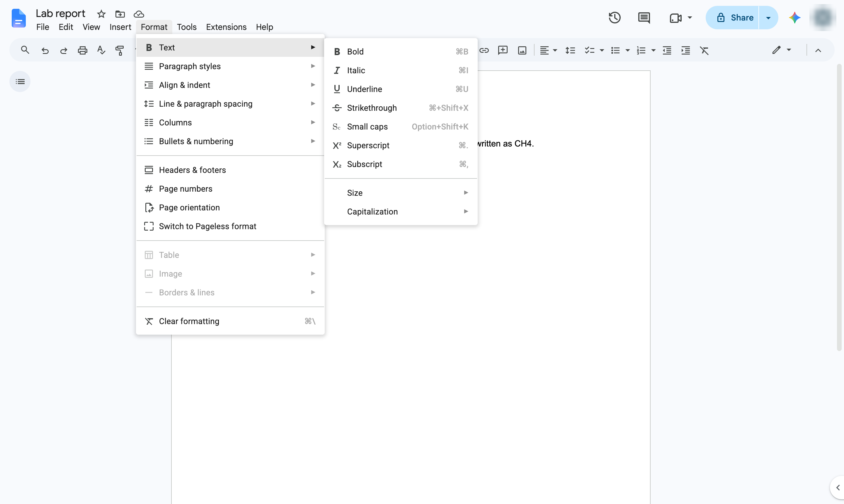Click the insert link icon
Image resolution: width=844 pixels, height=504 pixels.
484,51
